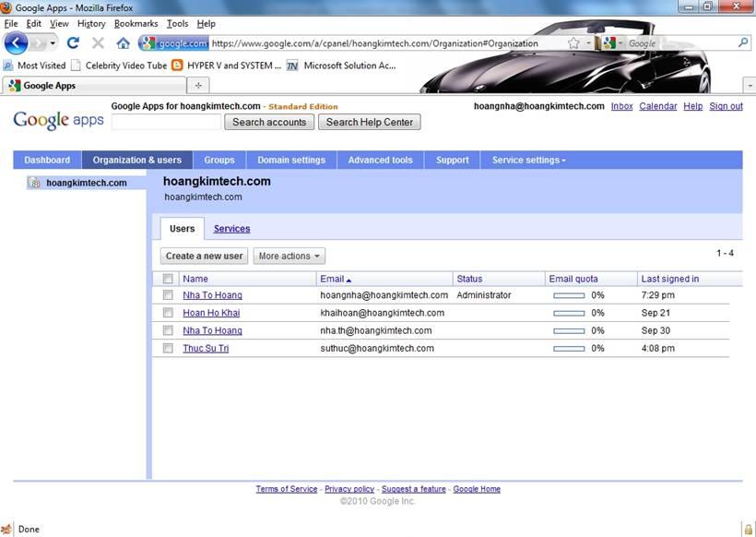This screenshot has width=756, height=537.
Task: Click the Search Help Center button
Action: pos(370,122)
